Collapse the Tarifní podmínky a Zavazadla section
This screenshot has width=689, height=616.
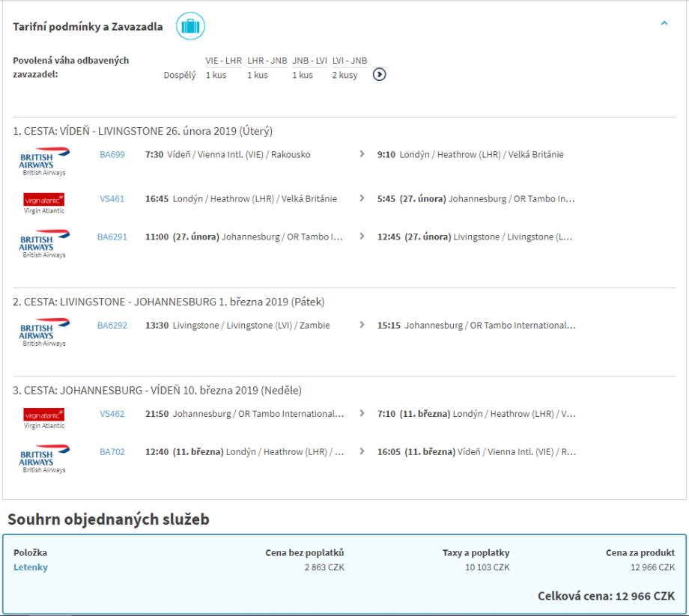[664, 24]
